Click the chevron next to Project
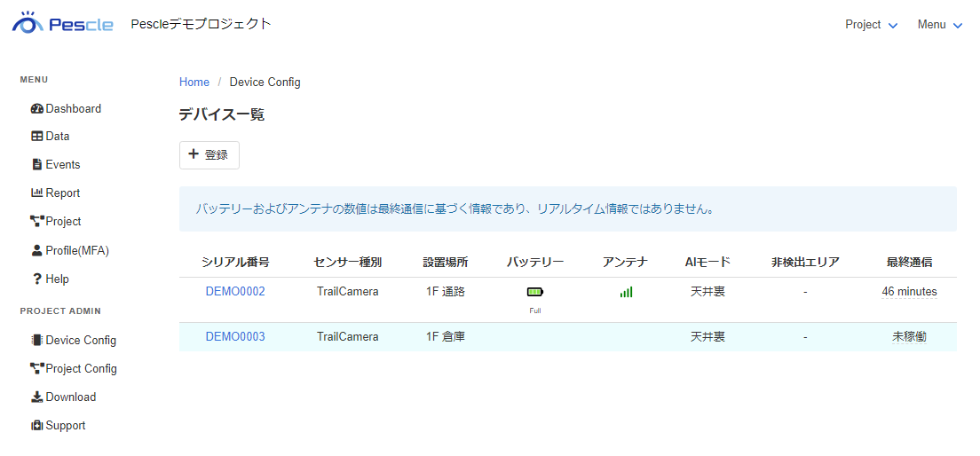The width and height of the screenshot is (980, 456). [893, 26]
